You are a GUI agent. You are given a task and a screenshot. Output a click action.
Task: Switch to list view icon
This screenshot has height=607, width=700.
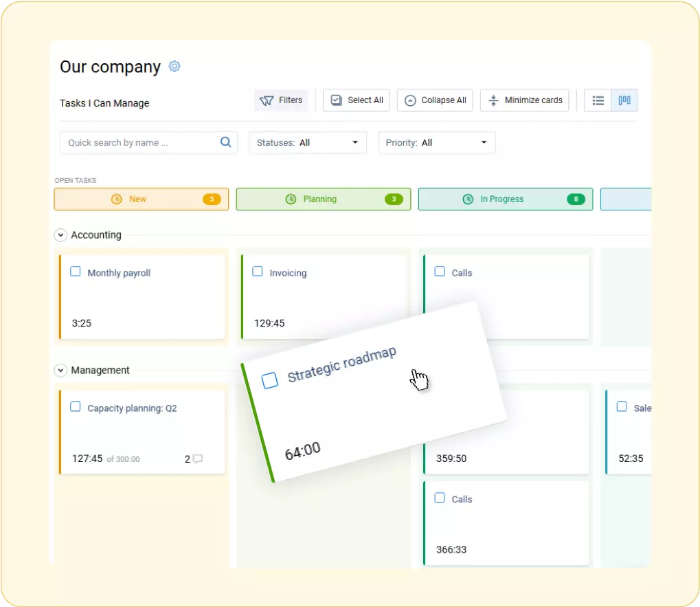coord(598,100)
